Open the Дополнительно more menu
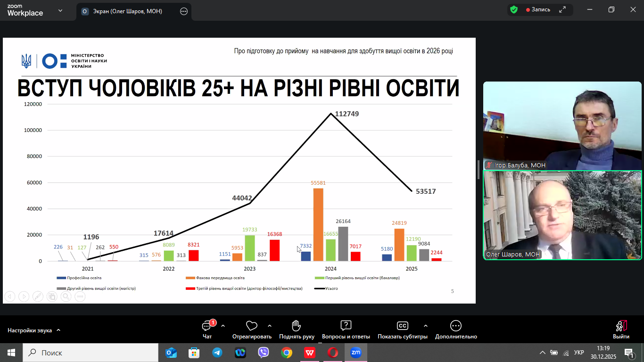The width and height of the screenshot is (644, 362). coord(456,330)
